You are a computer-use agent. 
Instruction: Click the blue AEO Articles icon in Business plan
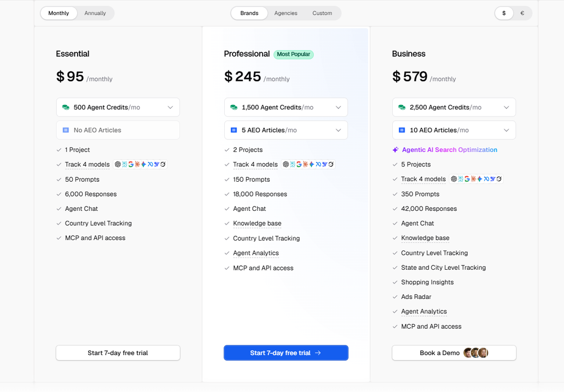402,130
